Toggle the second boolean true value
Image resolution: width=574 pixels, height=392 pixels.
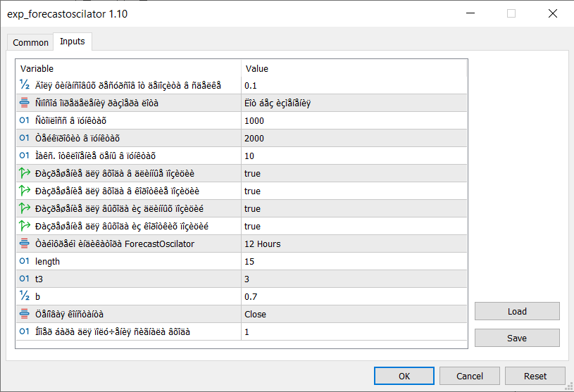coord(252,191)
